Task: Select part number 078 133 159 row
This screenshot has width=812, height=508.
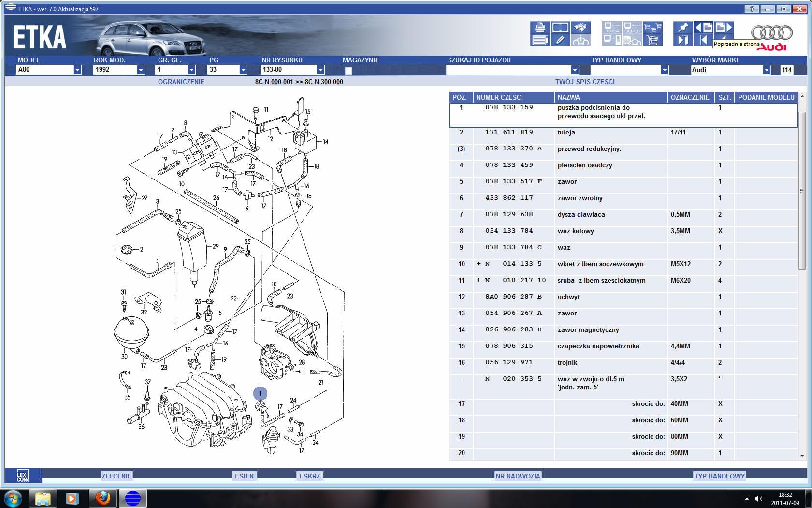Action: (x=623, y=115)
